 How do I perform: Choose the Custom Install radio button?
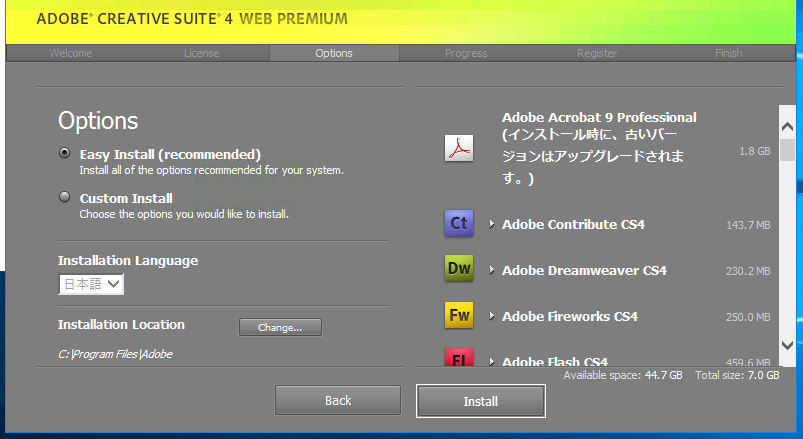[65, 197]
